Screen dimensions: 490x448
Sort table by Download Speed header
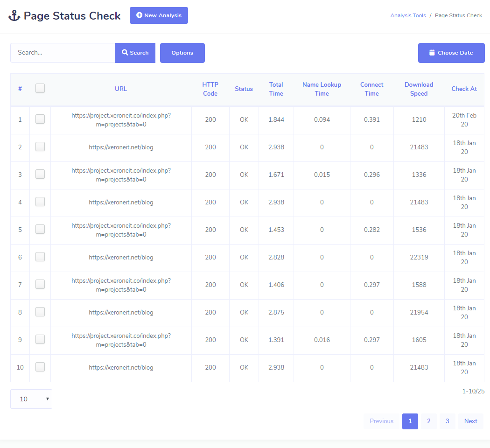[x=419, y=89]
